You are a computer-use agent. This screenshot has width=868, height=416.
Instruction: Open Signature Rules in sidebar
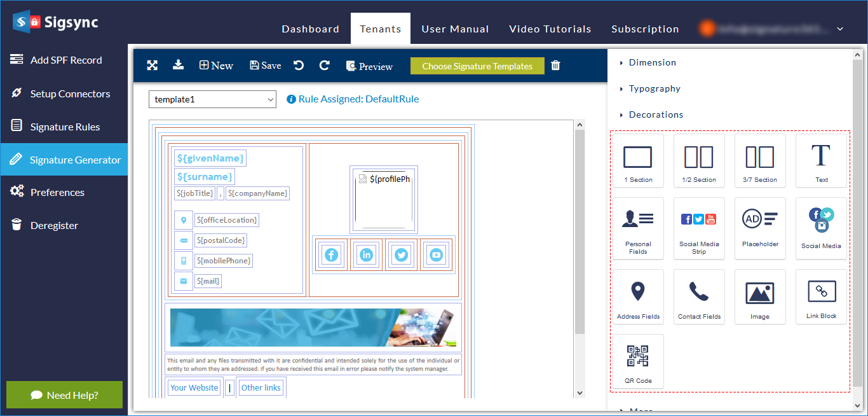click(x=65, y=127)
